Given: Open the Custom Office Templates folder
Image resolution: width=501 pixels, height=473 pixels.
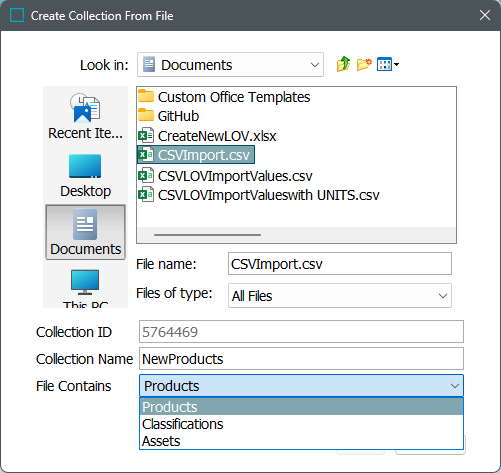Looking at the screenshot, I should pyautogui.click(x=224, y=97).
